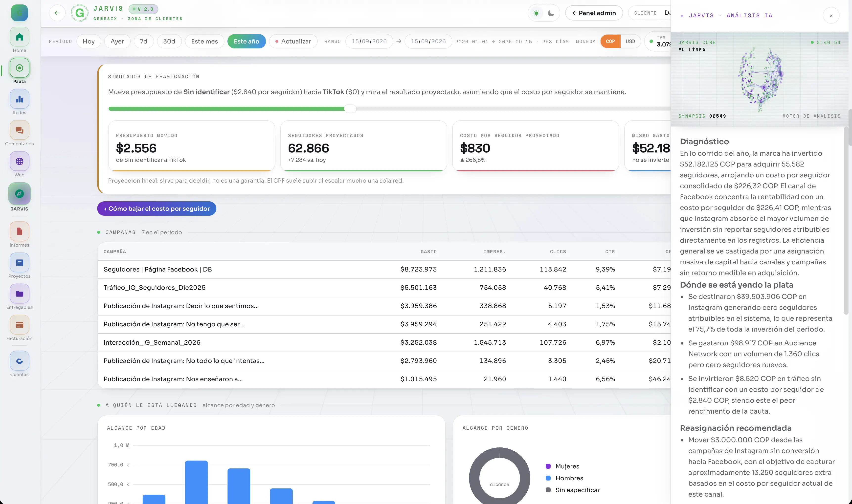Select campaign Tráfico_IG_Seguidores_Dic2025

pos(384,288)
